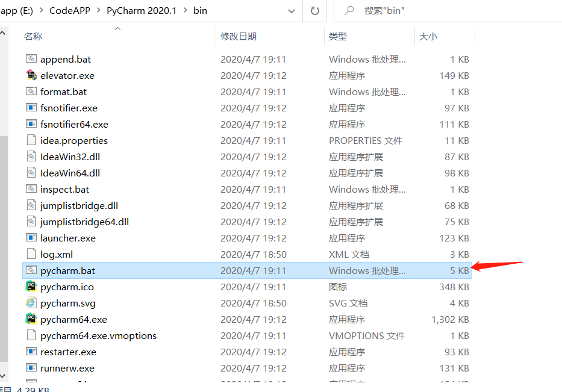Select the append.bat file name
The width and height of the screenshot is (562, 392).
click(66, 59)
